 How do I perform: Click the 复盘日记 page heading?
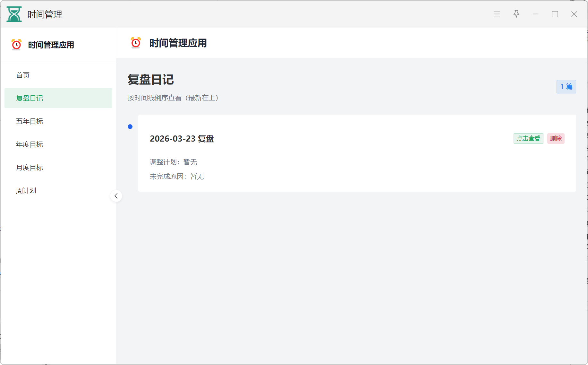[151, 80]
